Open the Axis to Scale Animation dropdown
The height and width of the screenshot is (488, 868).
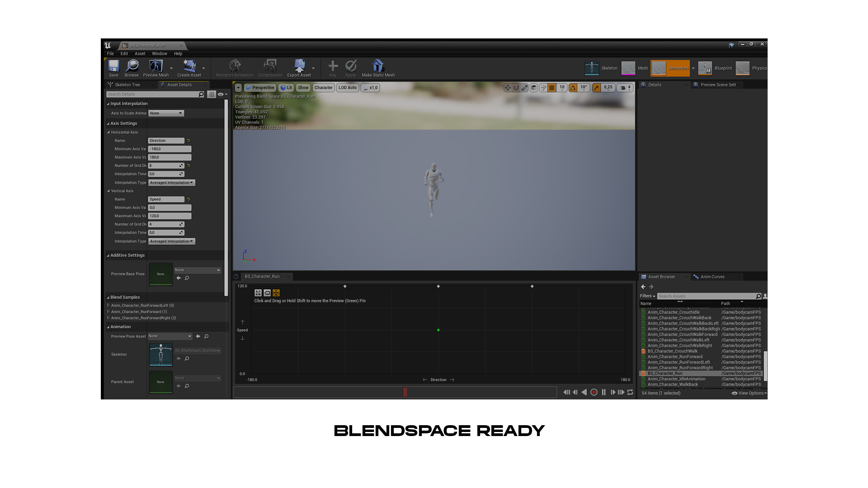pyautogui.click(x=166, y=113)
